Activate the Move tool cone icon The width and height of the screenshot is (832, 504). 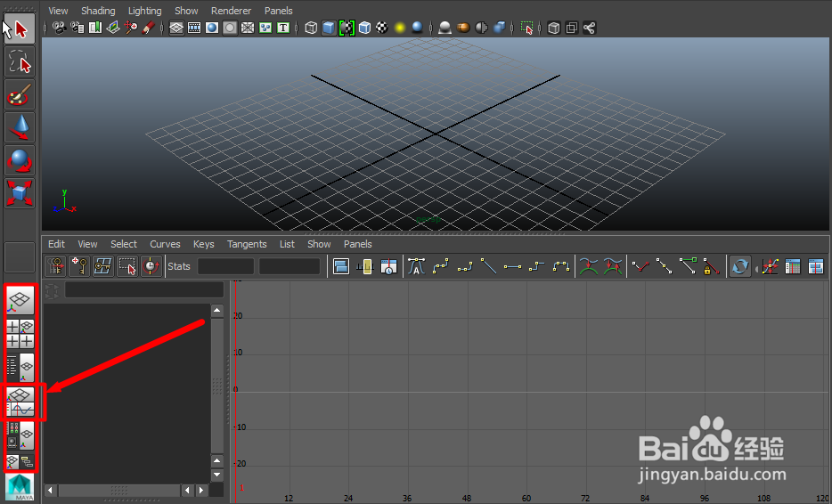coord(20,127)
